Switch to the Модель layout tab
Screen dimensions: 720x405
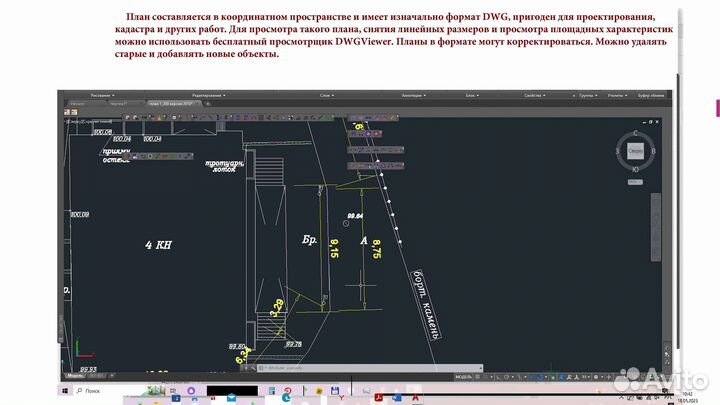click(x=74, y=376)
